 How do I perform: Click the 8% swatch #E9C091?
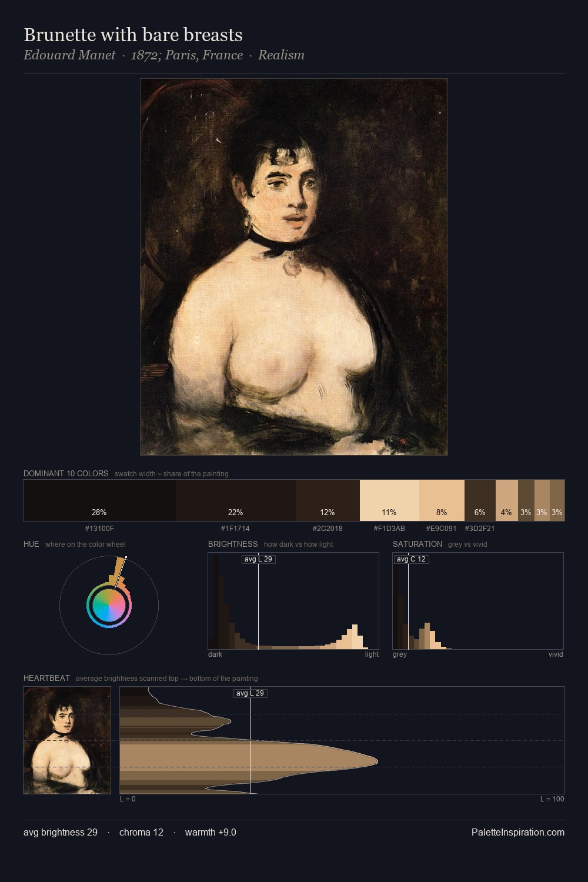coord(442,500)
